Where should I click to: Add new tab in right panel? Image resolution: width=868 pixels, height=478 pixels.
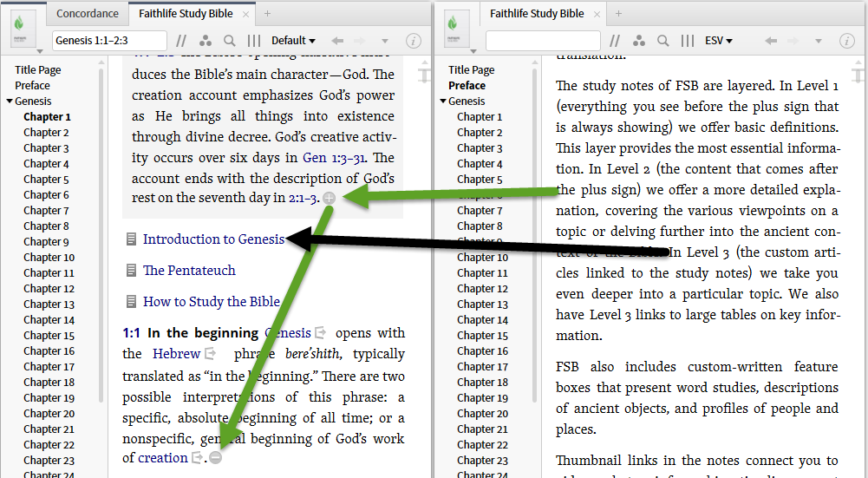(x=618, y=13)
